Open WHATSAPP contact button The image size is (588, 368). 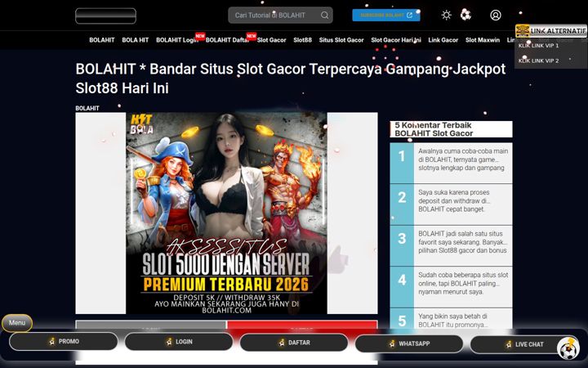tap(409, 343)
